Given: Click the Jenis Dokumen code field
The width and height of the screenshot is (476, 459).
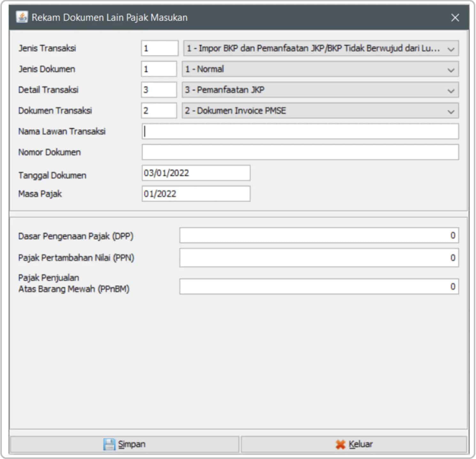Looking at the screenshot, I should coord(159,69).
